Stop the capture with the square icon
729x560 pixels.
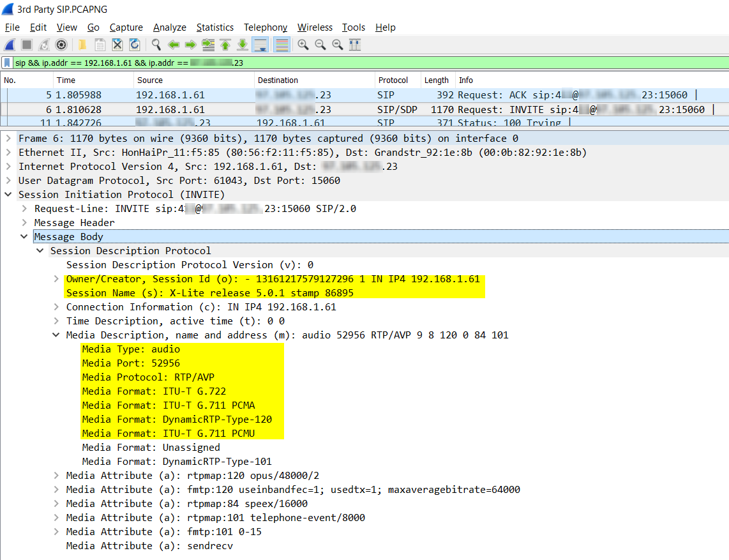click(x=27, y=45)
